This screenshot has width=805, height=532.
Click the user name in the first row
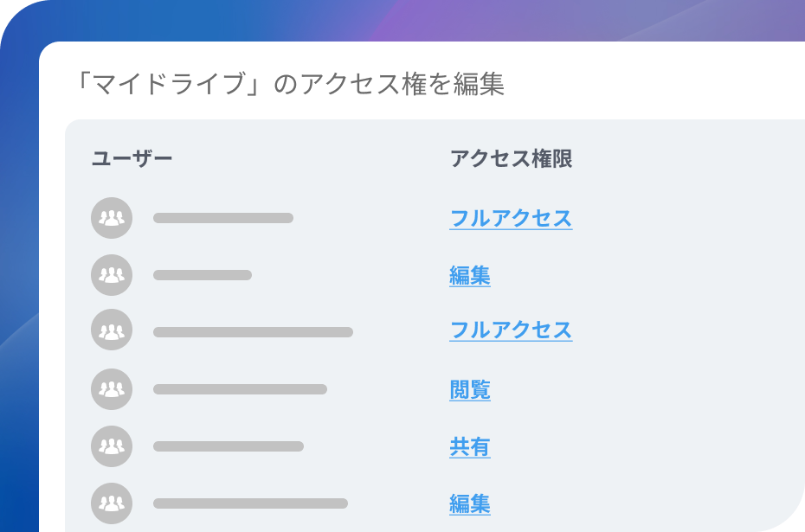pos(223,218)
